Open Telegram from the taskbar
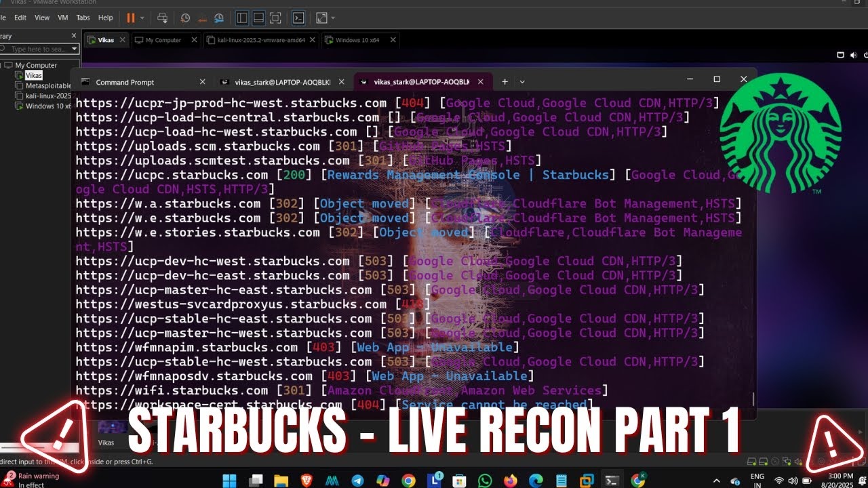The image size is (868, 488). pyautogui.click(x=357, y=481)
